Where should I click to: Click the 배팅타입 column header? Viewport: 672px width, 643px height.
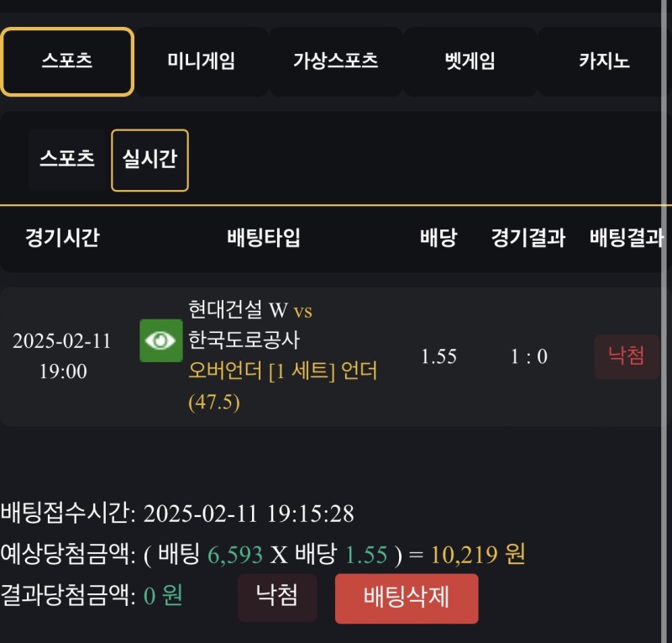pos(264,238)
